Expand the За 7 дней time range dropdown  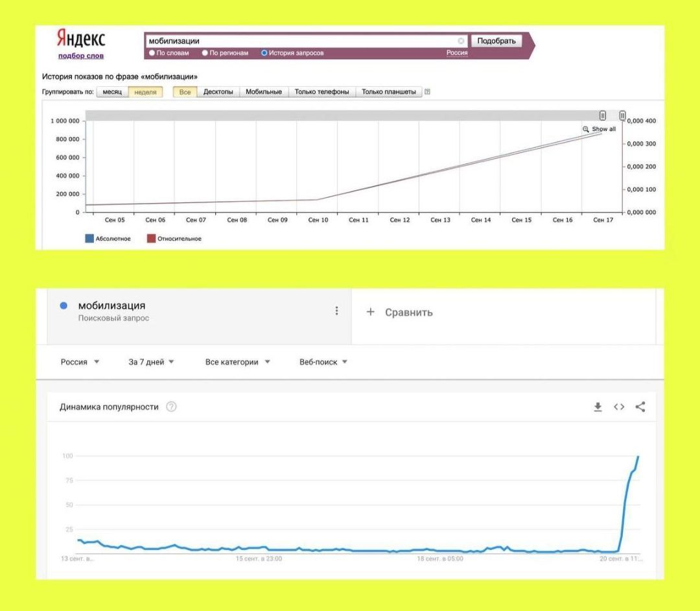(x=151, y=362)
